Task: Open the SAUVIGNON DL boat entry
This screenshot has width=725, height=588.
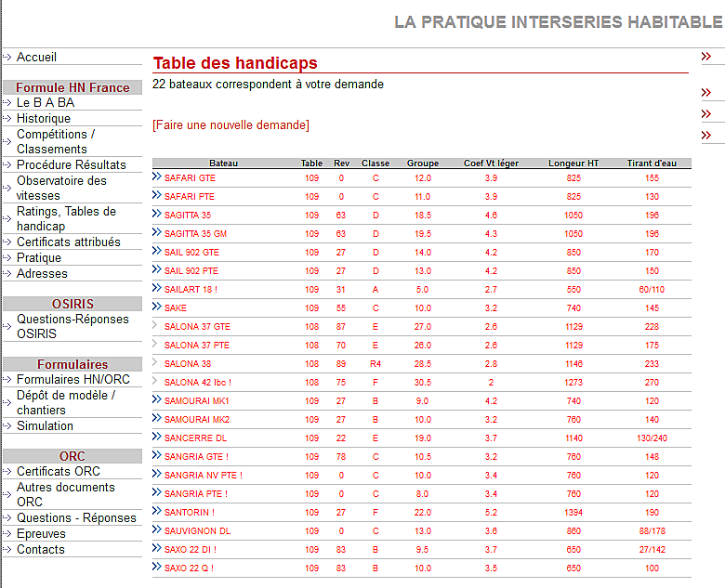Action: (x=197, y=530)
